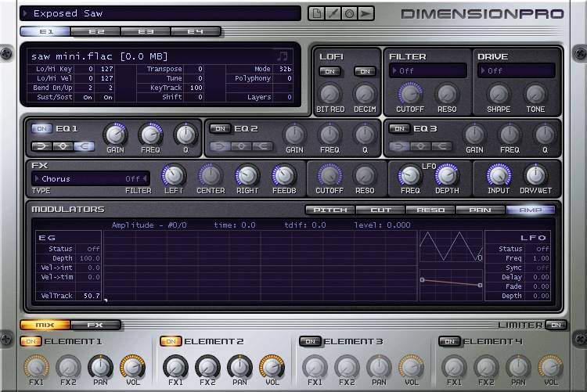Click the wrench options icon in header
Viewport: 587px width, 392px height.
click(x=332, y=13)
